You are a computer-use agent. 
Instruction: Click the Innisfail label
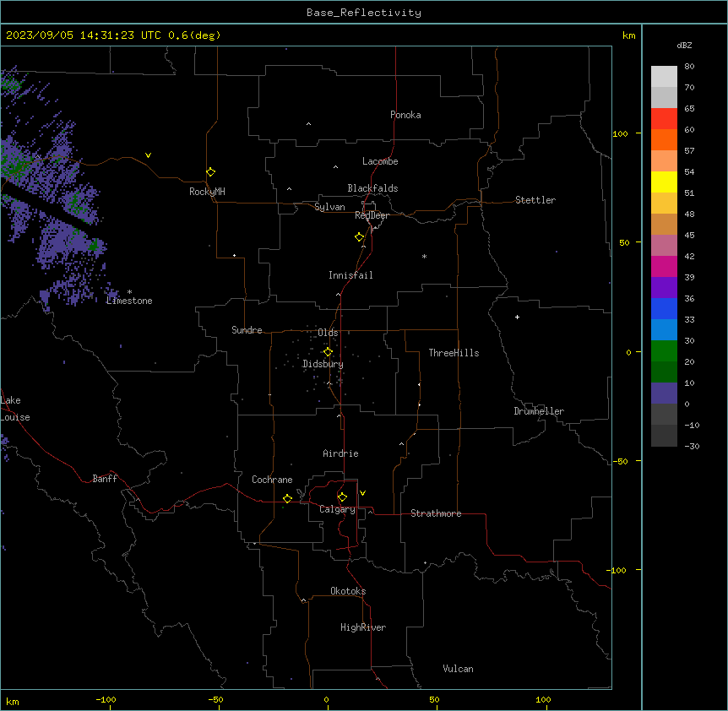tap(350, 275)
